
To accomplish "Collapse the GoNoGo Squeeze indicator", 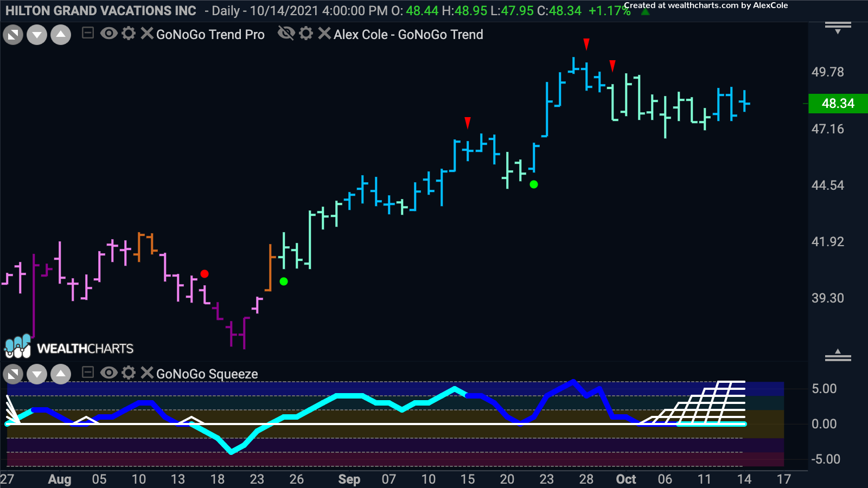I will (87, 373).
